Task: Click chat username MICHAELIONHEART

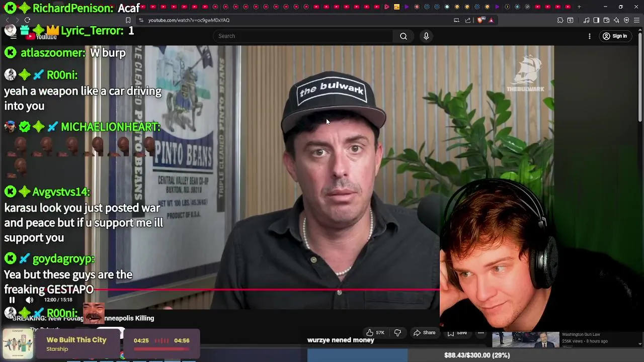Action: tap(111, 127)
